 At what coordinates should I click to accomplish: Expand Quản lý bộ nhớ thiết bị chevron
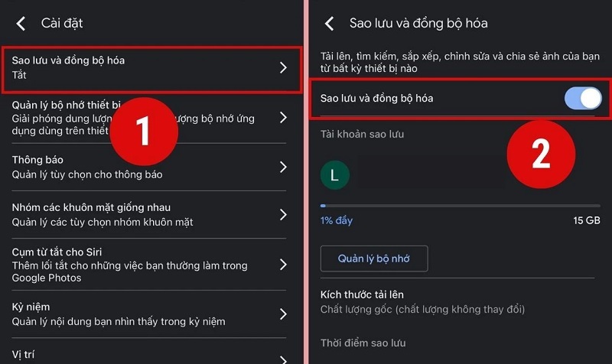[x=283, y=118]
